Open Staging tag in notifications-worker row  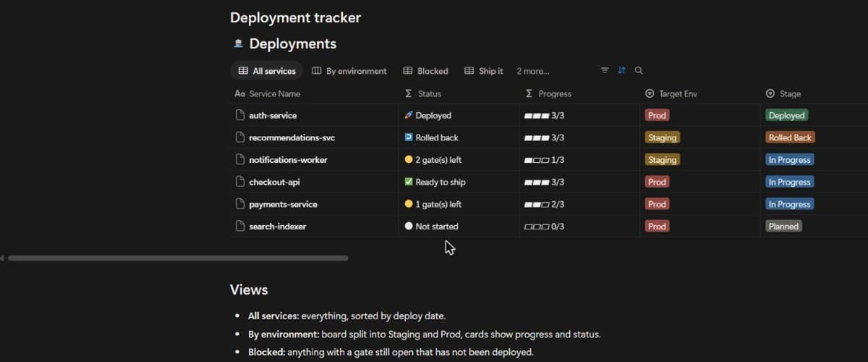click(x=662, y=160)
